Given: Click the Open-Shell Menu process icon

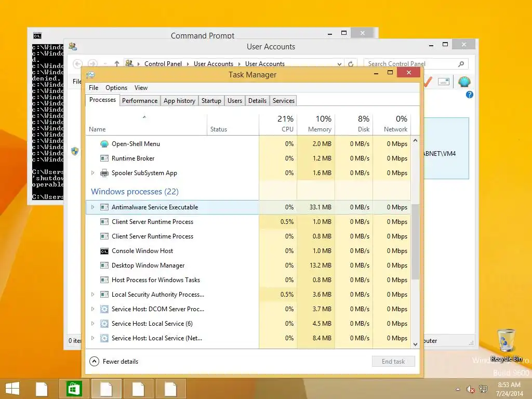Looking at the screenshot, I should click(104, 144).
